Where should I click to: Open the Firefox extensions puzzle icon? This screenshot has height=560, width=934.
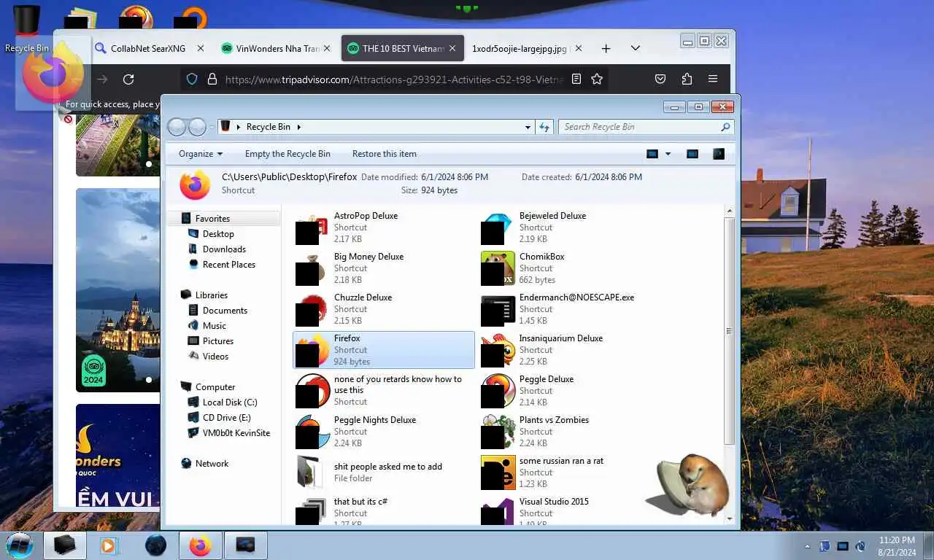(x=687, y=79)
